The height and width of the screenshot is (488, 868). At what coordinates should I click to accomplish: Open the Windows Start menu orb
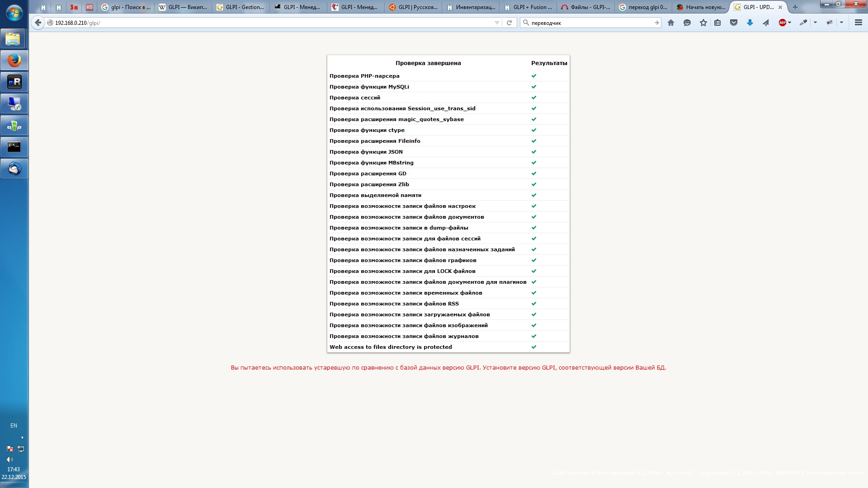click(14, 13)
